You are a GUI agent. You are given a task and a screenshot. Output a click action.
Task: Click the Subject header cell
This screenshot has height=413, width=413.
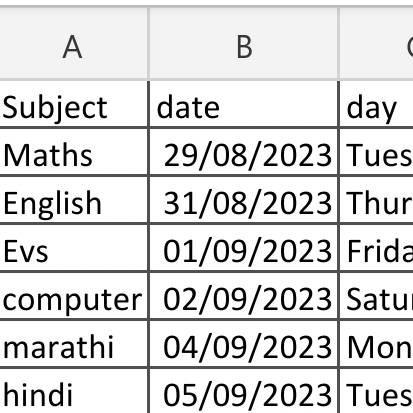(x=74, y=104)
